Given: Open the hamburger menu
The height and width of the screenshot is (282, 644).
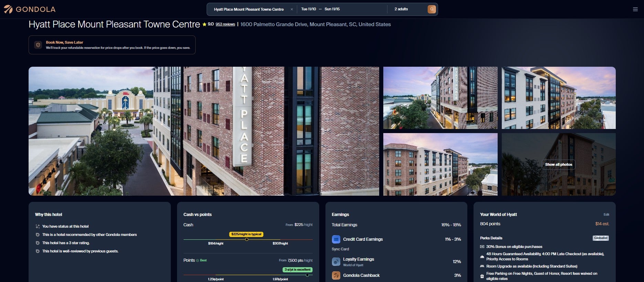Looking at the screenshot, I should (x=635, y=9).
